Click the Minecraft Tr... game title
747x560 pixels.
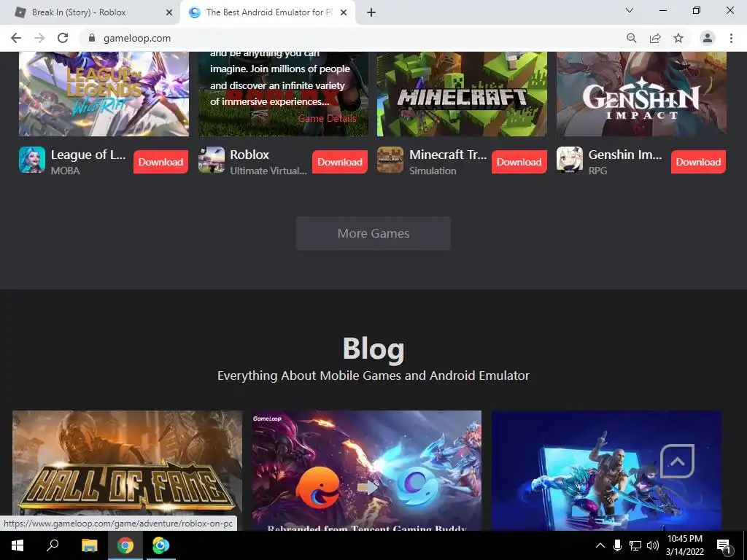point(448,155)
